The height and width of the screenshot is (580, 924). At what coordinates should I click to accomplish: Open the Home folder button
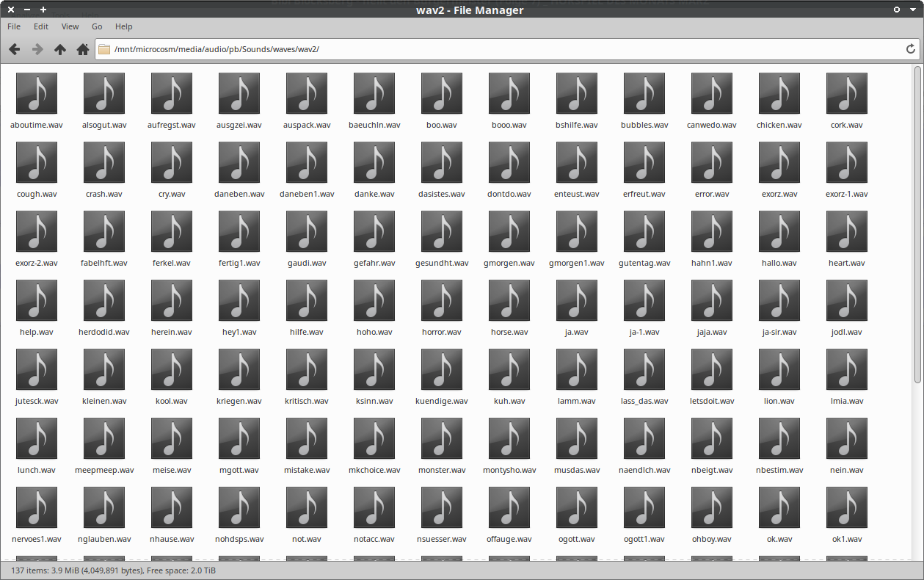83,49
